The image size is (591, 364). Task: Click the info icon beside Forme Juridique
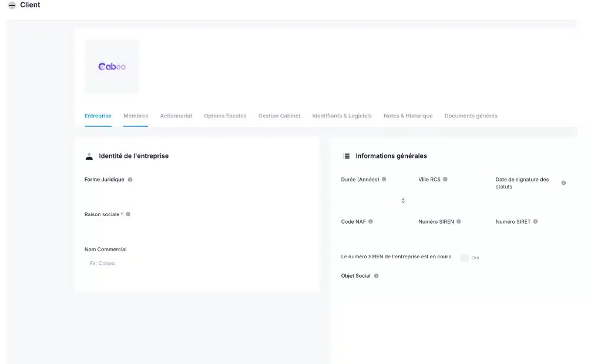[130, 180]
